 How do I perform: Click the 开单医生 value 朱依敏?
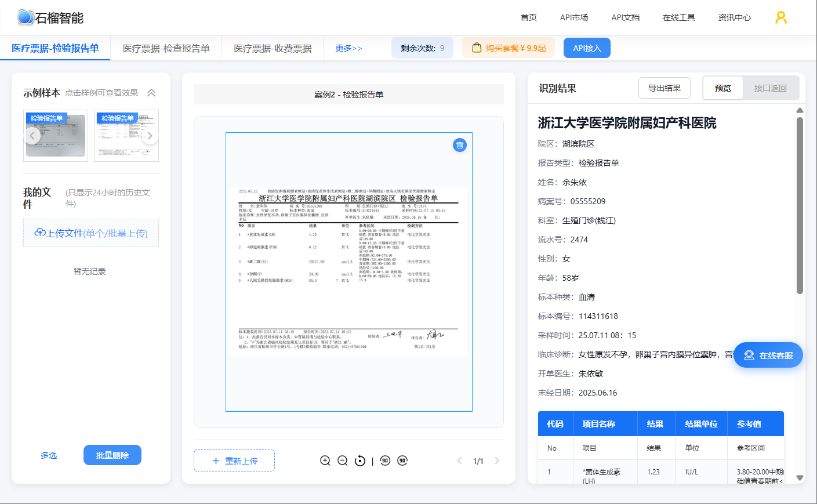tap(591, 374)
